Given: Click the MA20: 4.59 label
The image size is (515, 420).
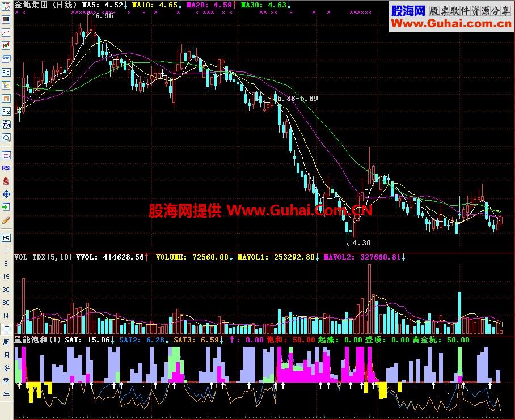Looking at the screenshot, I should point(211,5).
